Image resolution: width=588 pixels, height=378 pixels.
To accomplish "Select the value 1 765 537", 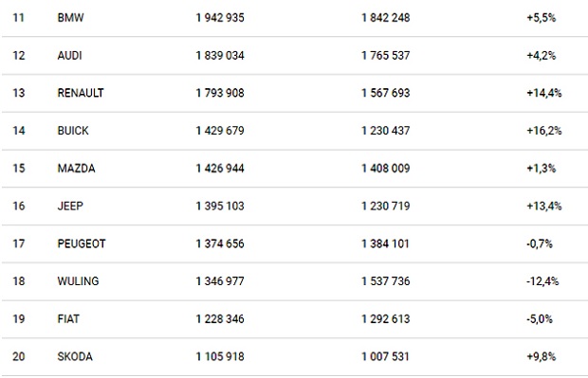I will pos(385,56).
